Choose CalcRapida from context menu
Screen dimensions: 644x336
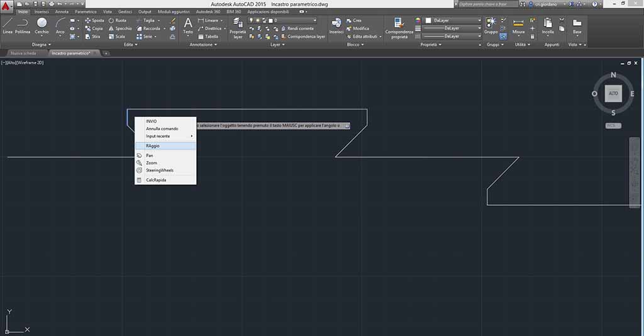point(165,180)
